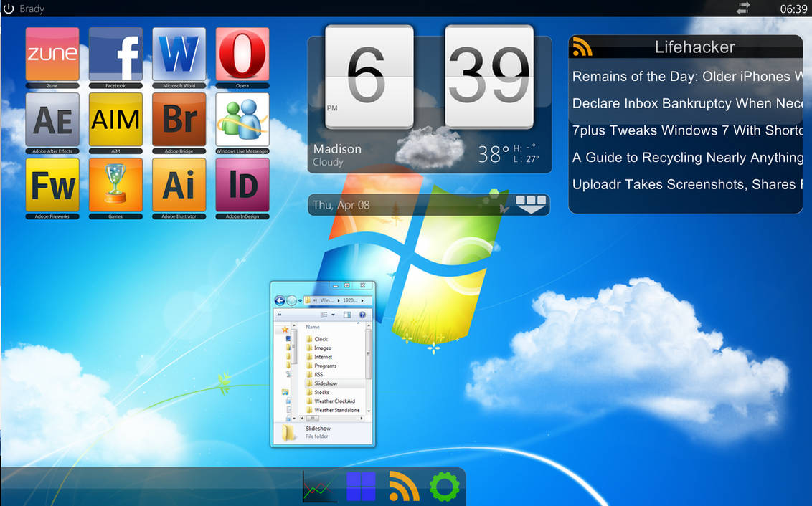Viewport: 812px width, 506px height.
Task: Open 'Remains of the Day' Lifehacker headline
Action: coord(686,77)
